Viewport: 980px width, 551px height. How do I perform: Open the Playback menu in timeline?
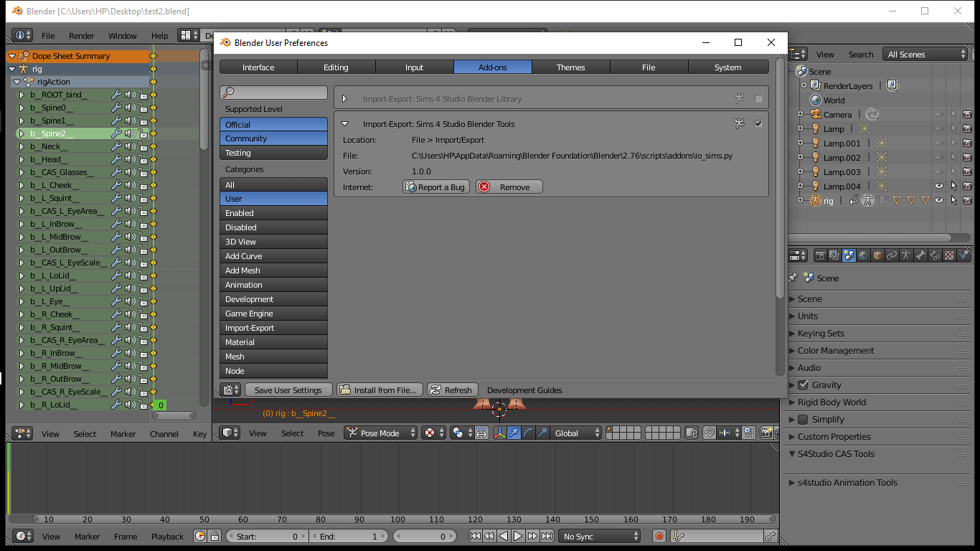pos(167,537)
